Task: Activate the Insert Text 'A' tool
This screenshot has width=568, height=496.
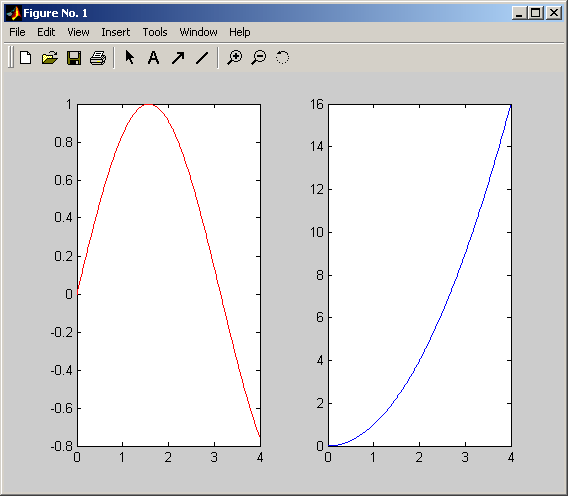Action: (154, 58)
